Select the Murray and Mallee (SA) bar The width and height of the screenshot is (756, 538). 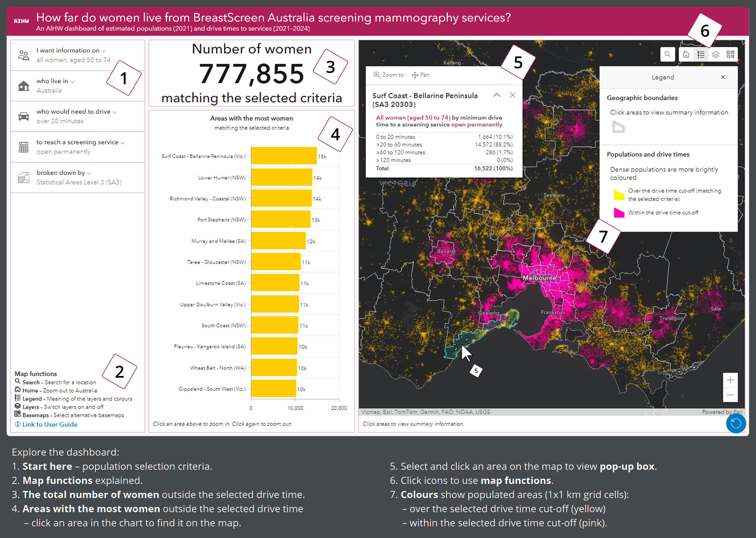[x=278, y=240]
